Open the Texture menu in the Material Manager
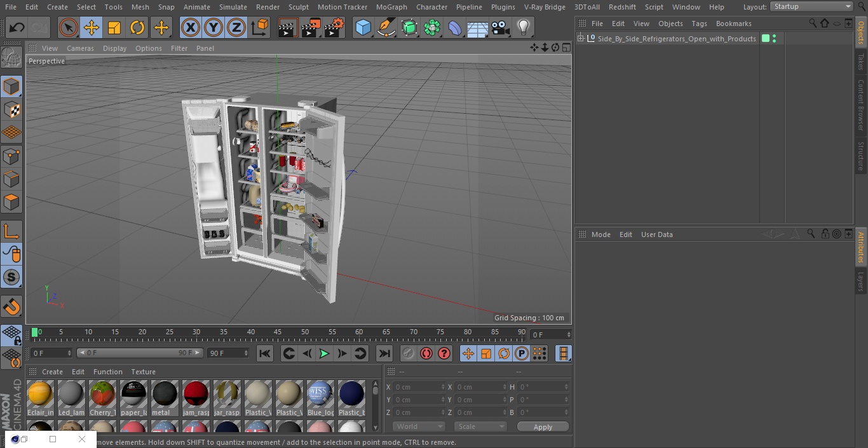This screenshot has width=868, height=448. point(144,372)
